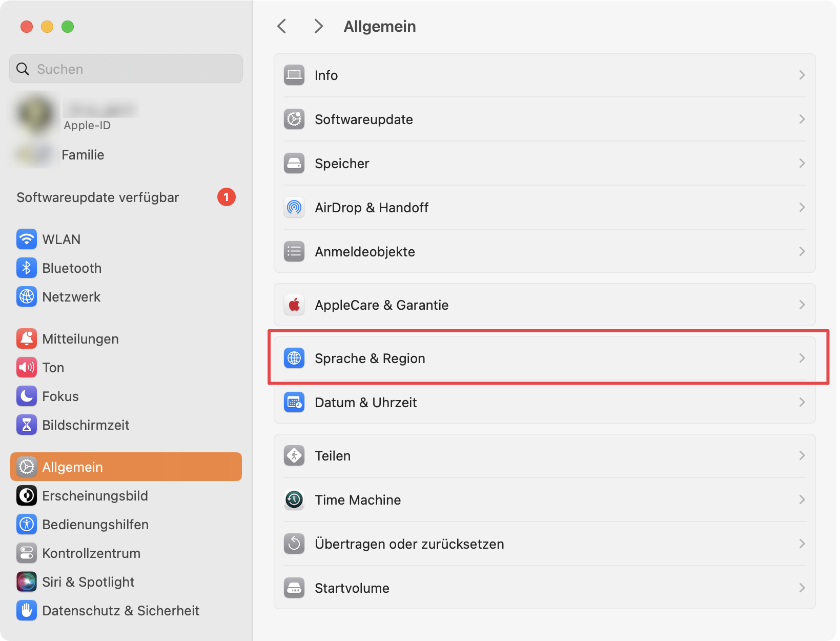The image size is (840, 641).
Task: Open the Siri & Spotlight icon
Action: coord(26,582)
